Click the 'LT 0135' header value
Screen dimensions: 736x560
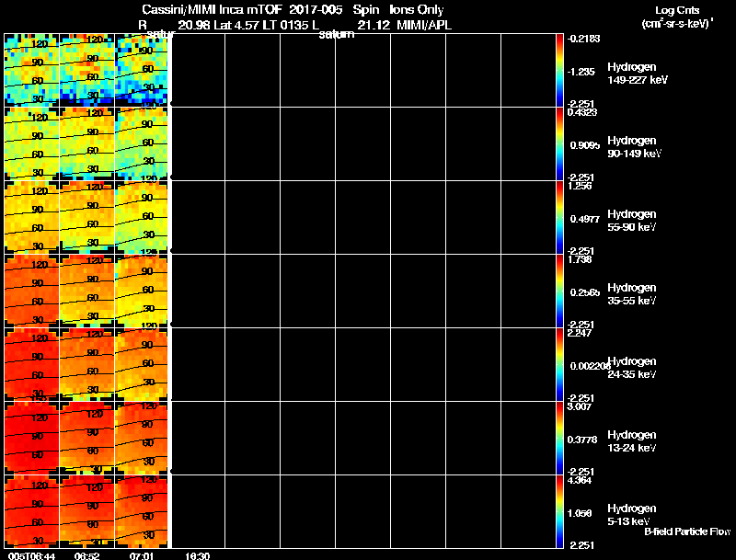pyautogui.click(x=286, y=26)
